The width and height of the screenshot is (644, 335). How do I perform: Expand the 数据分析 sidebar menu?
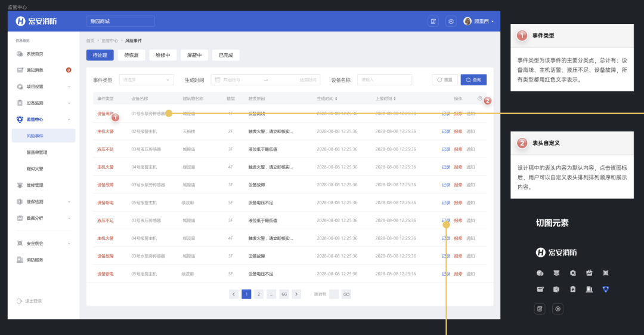pyautogui.click(x=69, y=218)
